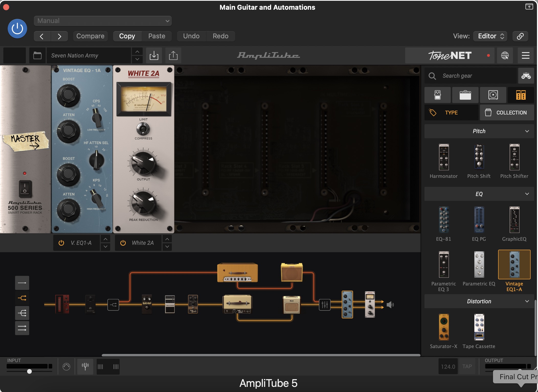Screen dimensions: 538x392
Task: Toggle the White 2A Limit/Compress switch
Action: click(143, 129)
